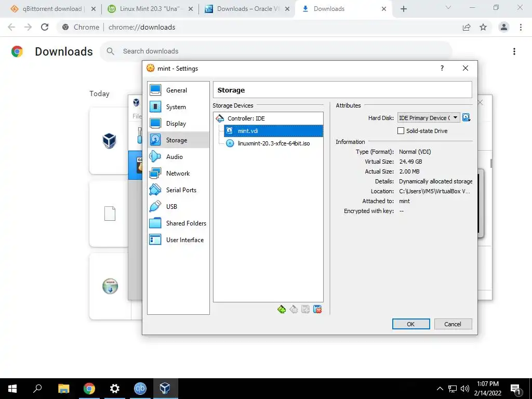
Task: Open Display settings category
Action: click(178, 124)
